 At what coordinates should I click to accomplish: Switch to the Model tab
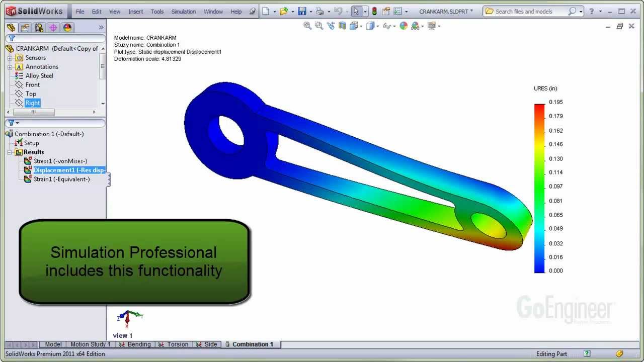53,344
